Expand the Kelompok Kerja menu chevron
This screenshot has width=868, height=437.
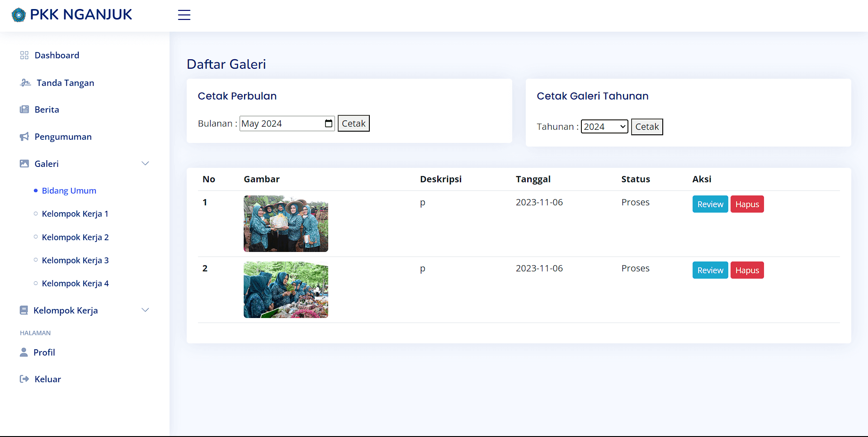point(145,310)
